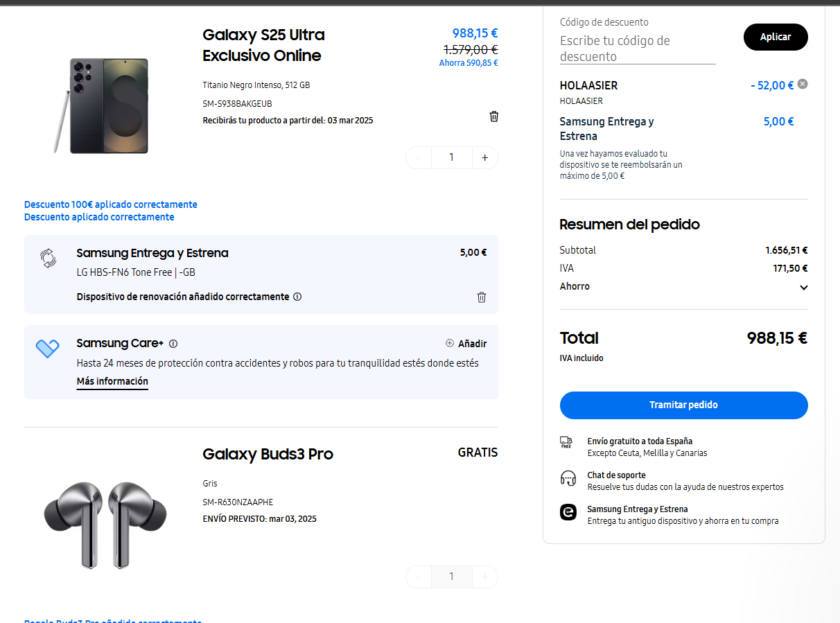Increase Galaxy Buds3 Pro quantity
The image size is (840, 623).
(484, 577)
